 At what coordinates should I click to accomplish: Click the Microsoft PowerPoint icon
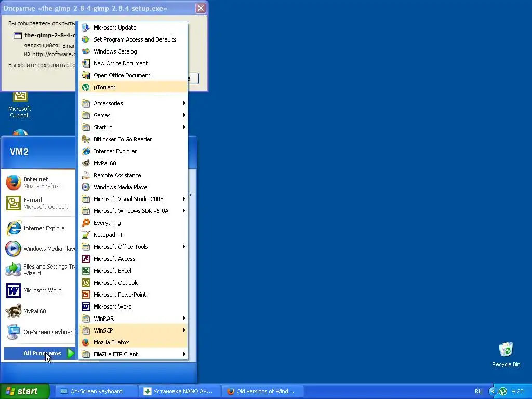(x=86, y=295)
